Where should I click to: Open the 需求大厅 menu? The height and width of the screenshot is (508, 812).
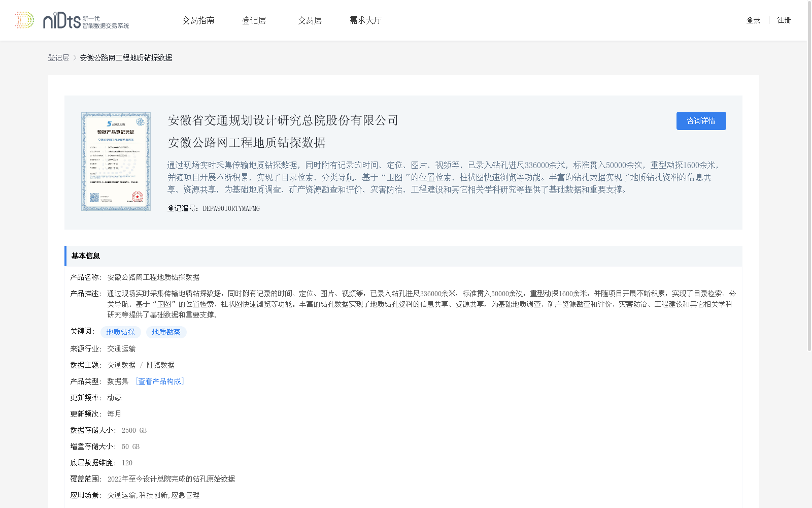click(x=365, y=20)
